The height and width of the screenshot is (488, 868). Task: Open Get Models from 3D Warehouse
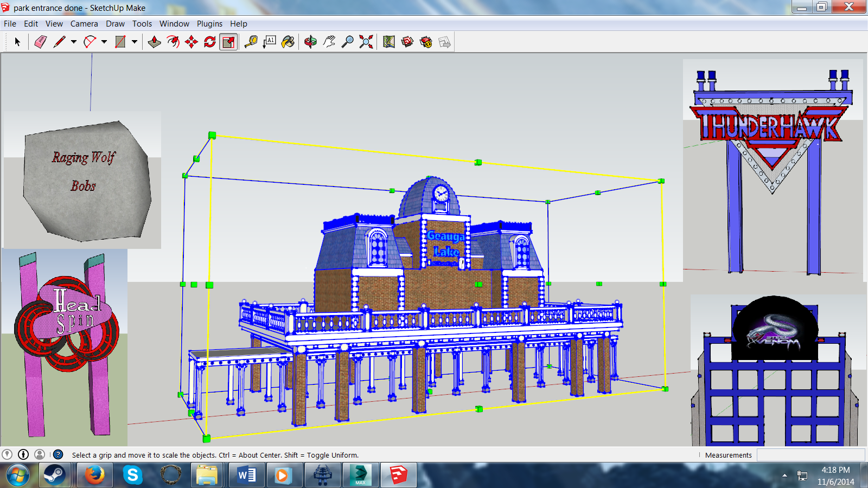point(407,42)
